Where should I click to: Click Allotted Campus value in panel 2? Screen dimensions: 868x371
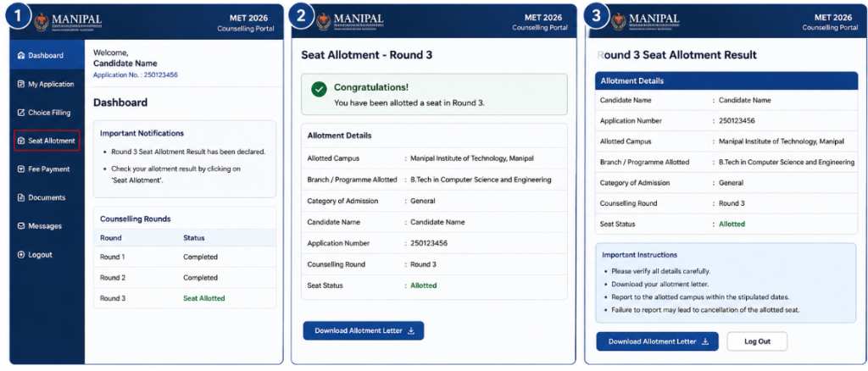point(472,158)
